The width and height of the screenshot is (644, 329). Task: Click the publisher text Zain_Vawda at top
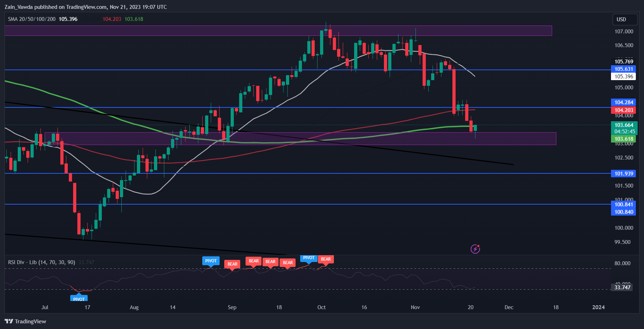click(x=18, y=7)
